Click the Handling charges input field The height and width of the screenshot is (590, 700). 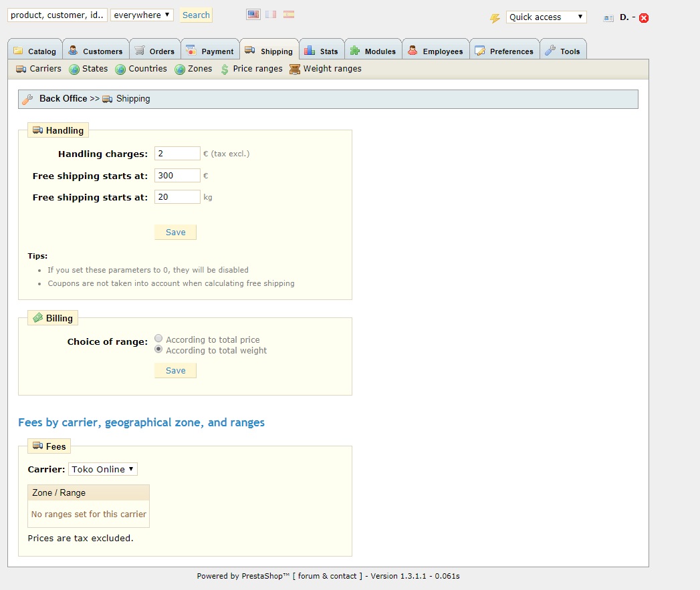point(177,153)
